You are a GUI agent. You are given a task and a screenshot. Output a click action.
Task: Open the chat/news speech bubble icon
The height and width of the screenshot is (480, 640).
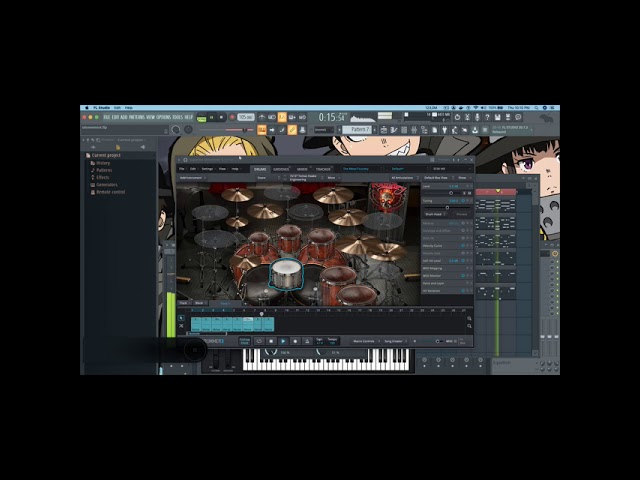(518, 117)
